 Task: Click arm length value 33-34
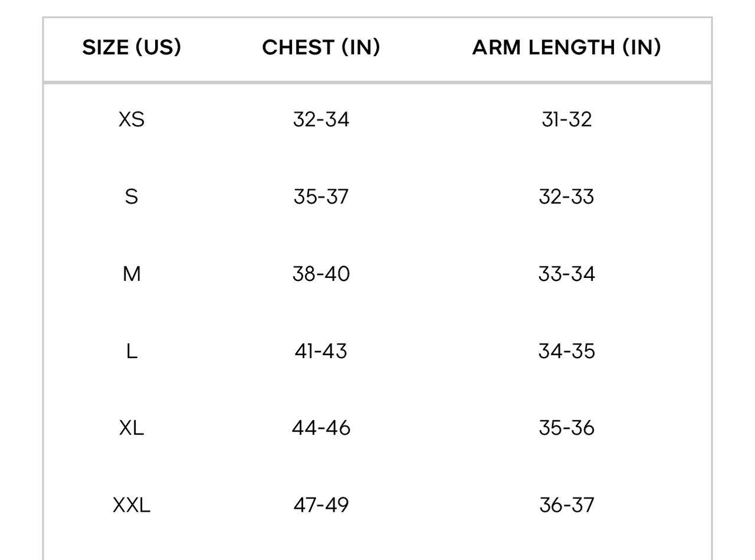566,274
